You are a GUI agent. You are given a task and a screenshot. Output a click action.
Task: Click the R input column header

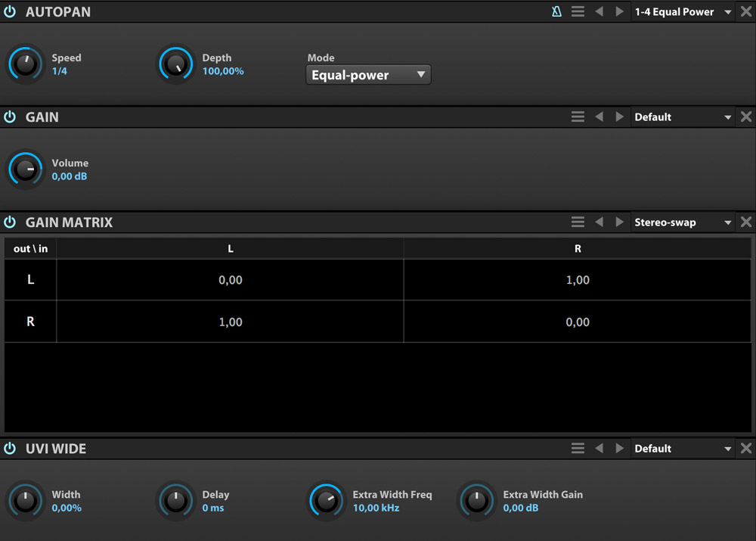point(578,248)
